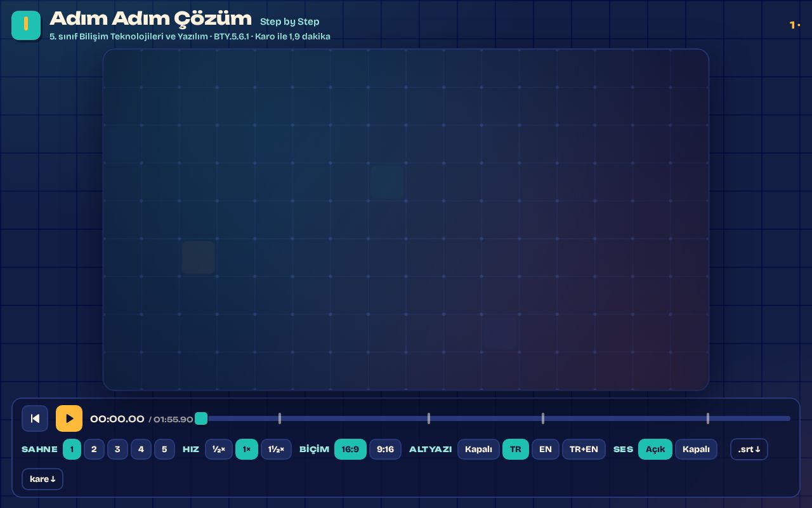Viewport: 812px width, 508px height.
Task: Turn subtitles off with Altyazı Kapalı
Action: tap(478, 449)
